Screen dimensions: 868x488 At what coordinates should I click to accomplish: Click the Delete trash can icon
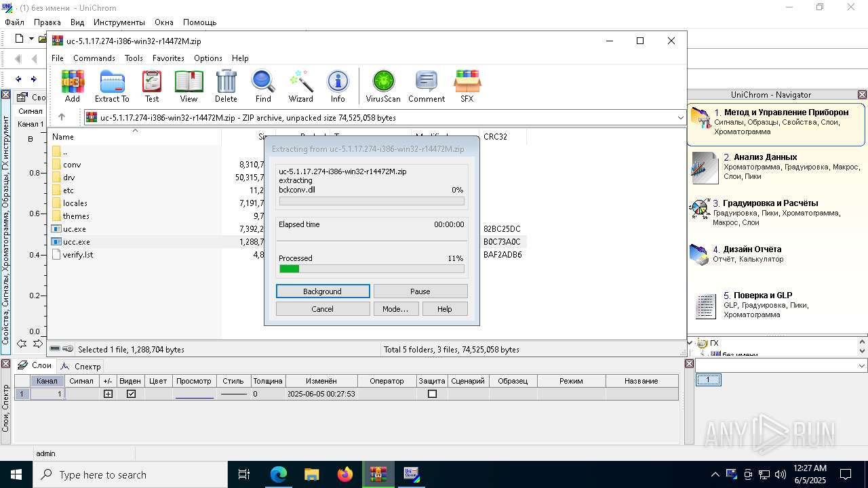226,86
